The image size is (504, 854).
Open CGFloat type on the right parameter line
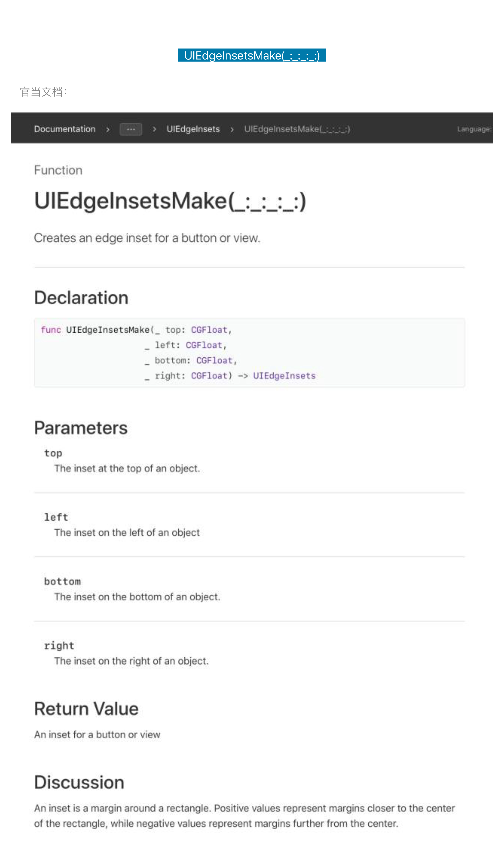click(209, 376)
